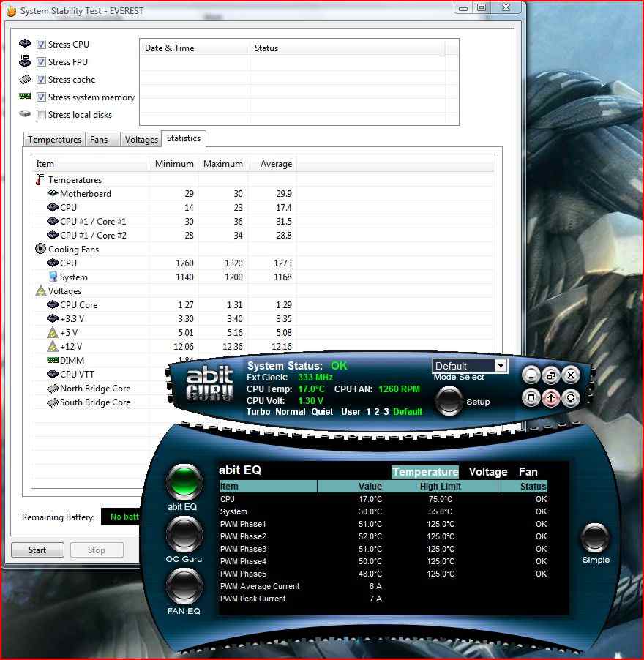Click the round minus button in abit Guru

pos(531,375)
